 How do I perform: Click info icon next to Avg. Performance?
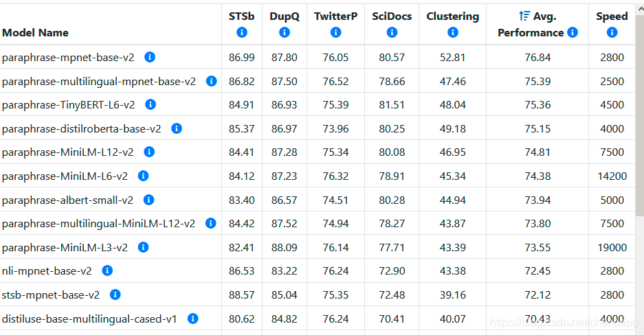pyautogui.click(x=573, y=32)
